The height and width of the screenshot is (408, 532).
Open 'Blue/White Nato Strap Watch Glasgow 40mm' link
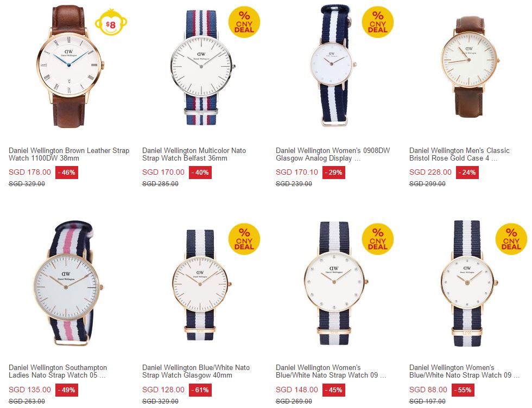[196, 371]
